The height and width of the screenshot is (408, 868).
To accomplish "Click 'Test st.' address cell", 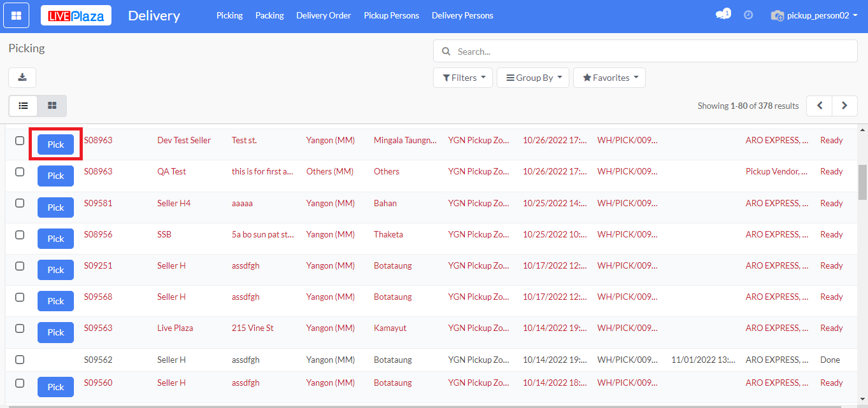I will [x=244, y=140].
